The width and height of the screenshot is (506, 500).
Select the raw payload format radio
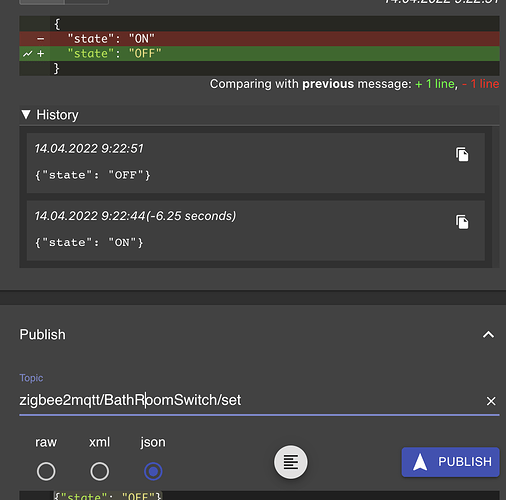[x=46, y=471]
